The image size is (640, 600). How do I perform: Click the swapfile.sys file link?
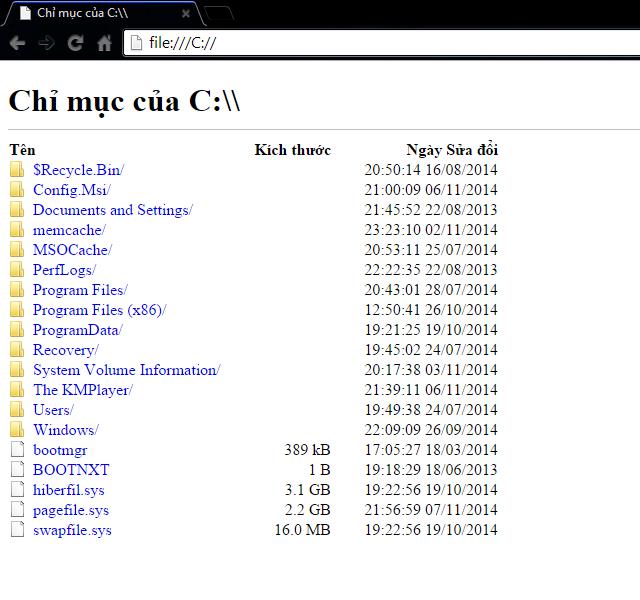pos(72,530)
